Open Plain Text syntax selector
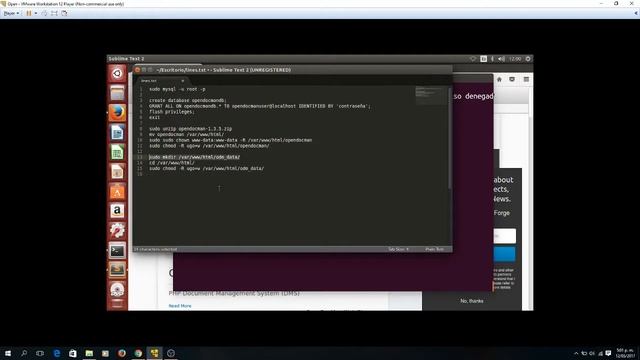 coord(434,249)
